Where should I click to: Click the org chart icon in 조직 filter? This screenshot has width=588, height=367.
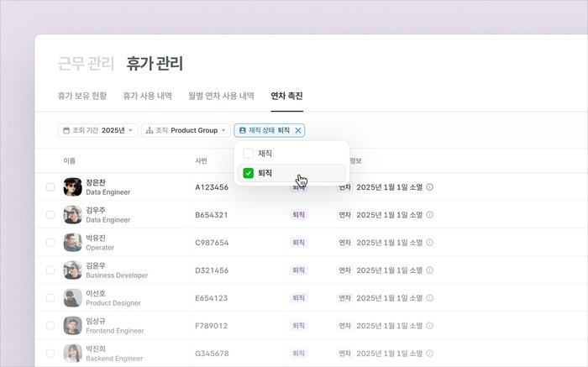(x=150, y=130)
